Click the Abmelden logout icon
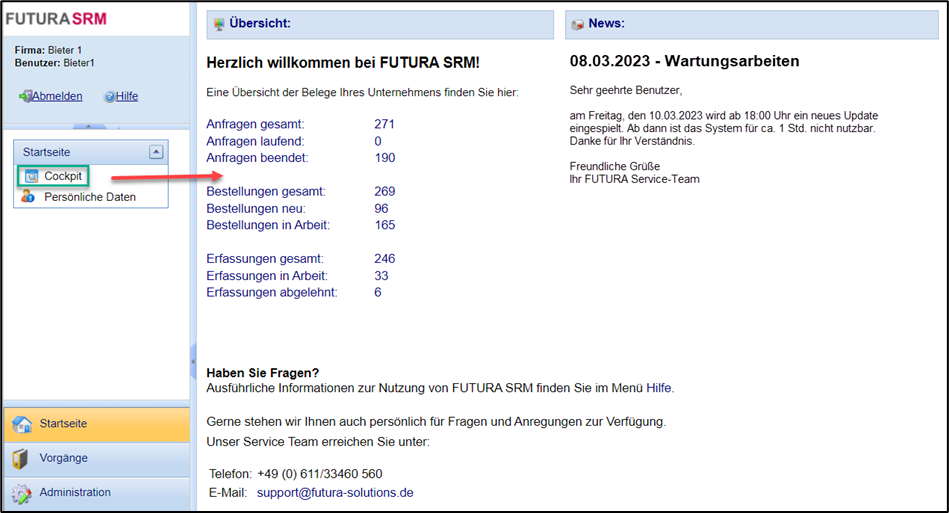 [25, 97]
